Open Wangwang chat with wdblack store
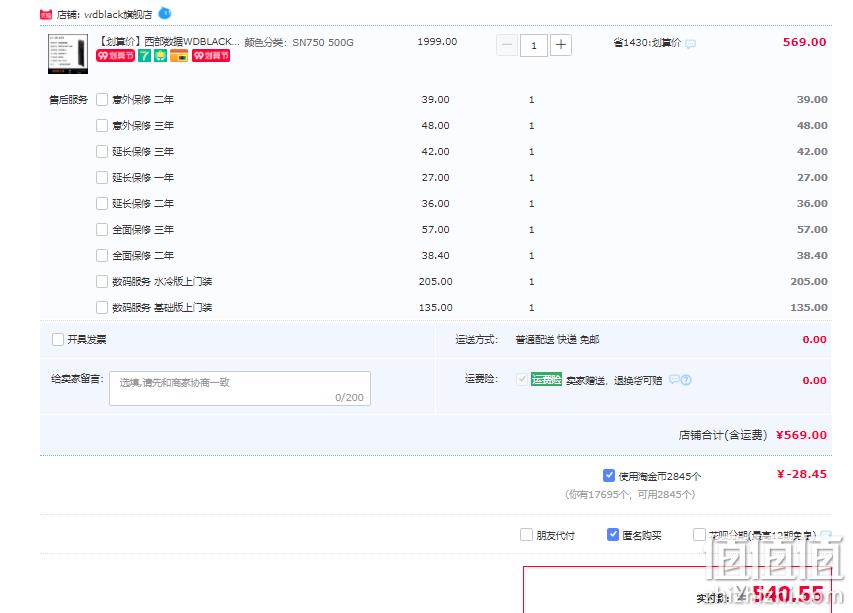This screenshot has width=853, height=613. coord(164,13)
